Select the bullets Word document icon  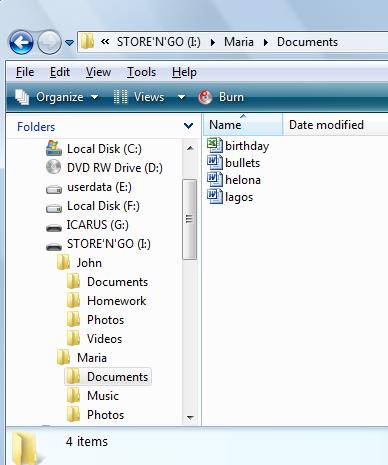pyautogui.click(x=215, y=163)
